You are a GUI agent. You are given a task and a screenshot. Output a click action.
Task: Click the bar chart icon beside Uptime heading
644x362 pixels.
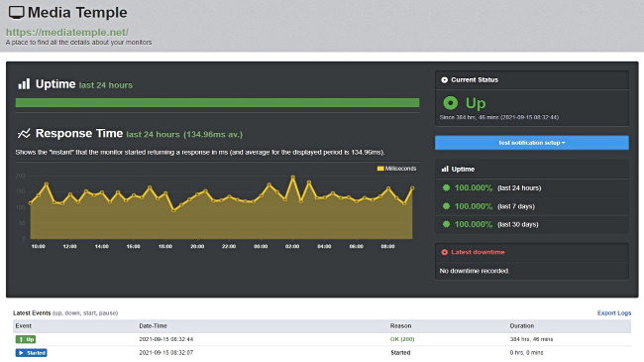[x=24, y=84]
